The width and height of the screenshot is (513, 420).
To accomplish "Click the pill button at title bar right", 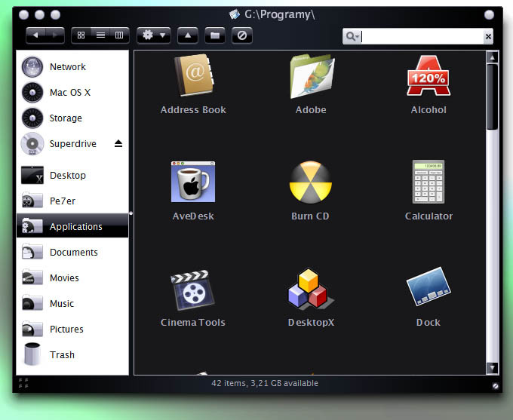I will click(x=489, y=15).
